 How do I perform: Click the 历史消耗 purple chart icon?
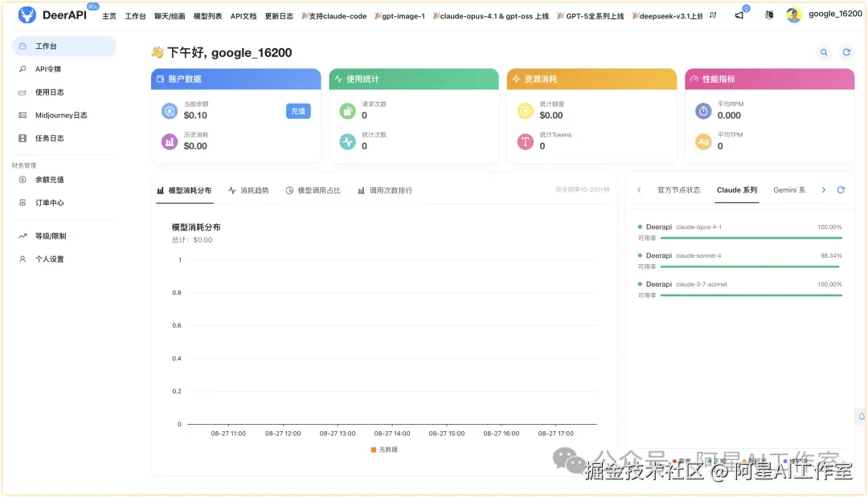pos(170,142)
